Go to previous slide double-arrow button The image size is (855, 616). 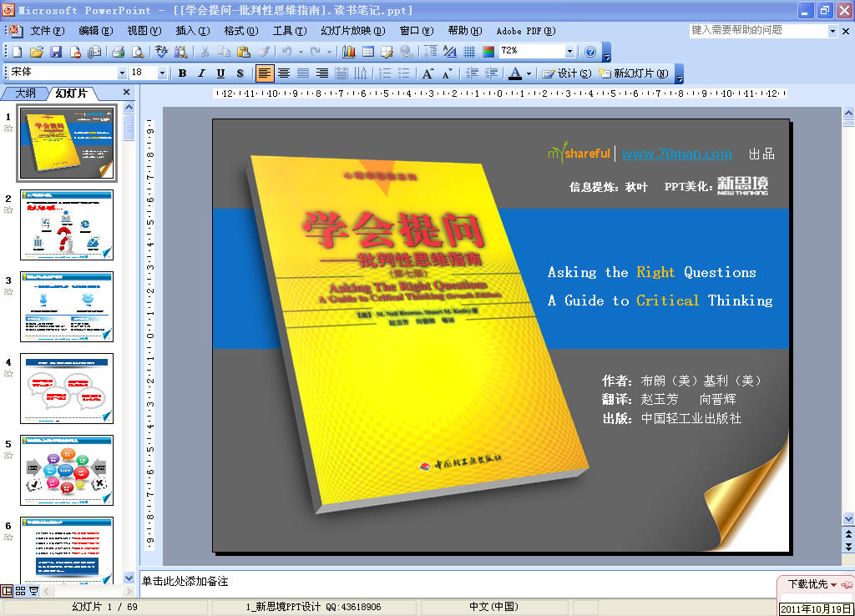click(x=848, y=533)
